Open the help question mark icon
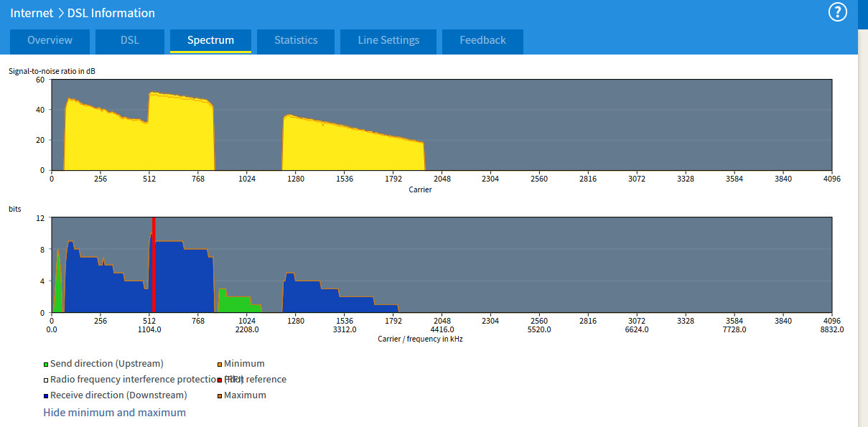The image size is (868, 427). pos(838,12)
